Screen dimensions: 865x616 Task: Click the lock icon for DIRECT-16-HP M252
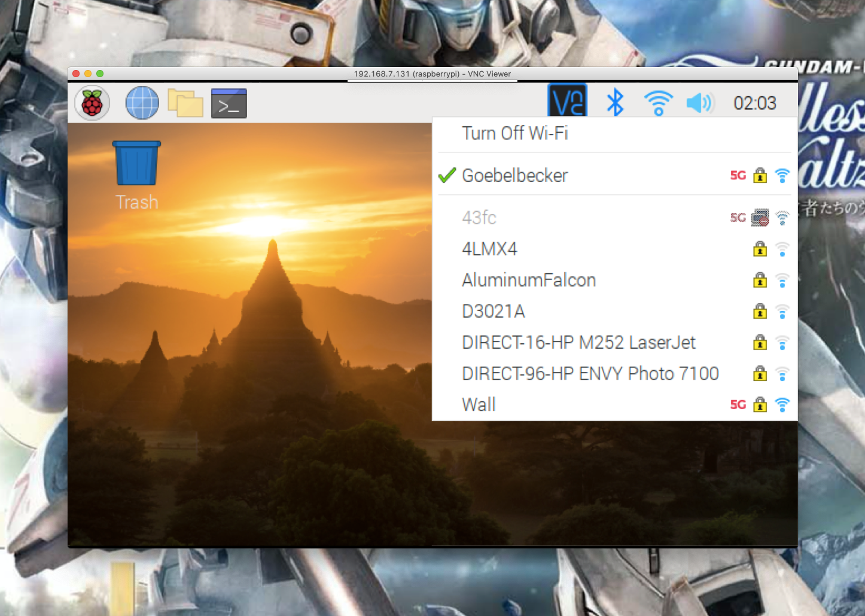coord(760,342)
